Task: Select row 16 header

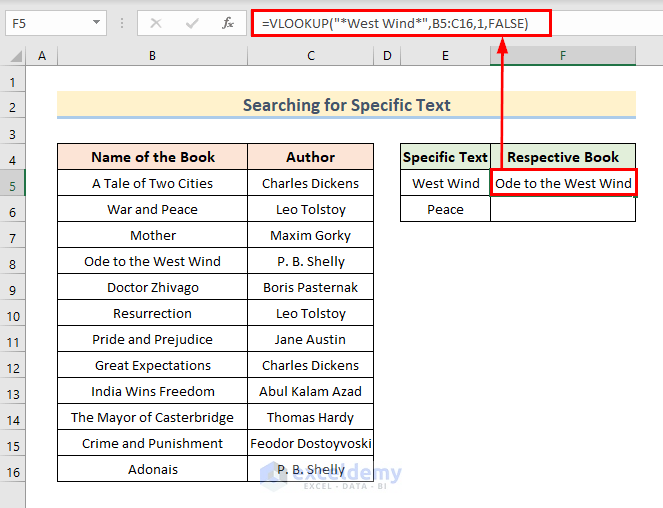Action: tap(13, 469)
